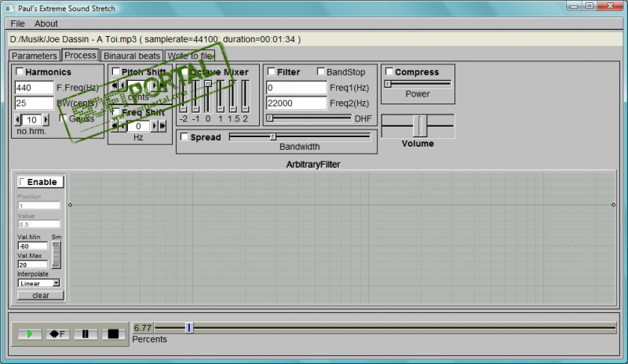The height and width of the screenshot is (364, 628).
Task: Click Freq Shift single right arrow
Action: pyautogui.click(x=154, y=126)
